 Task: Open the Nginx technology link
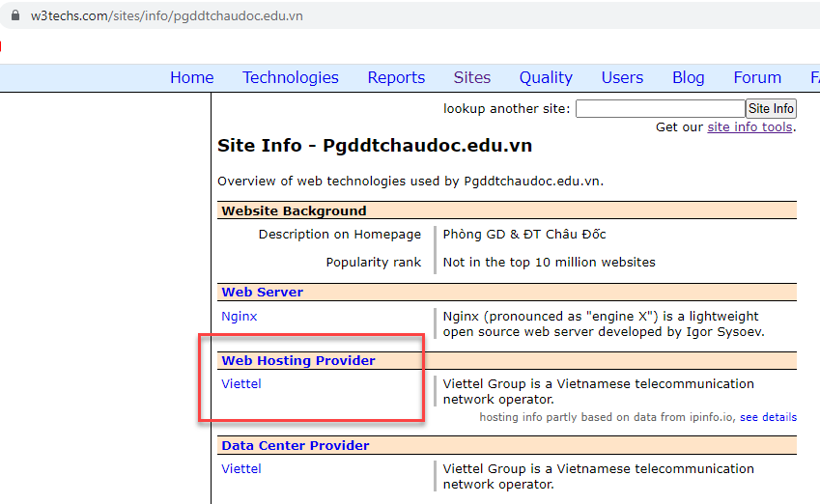[239, 317]
